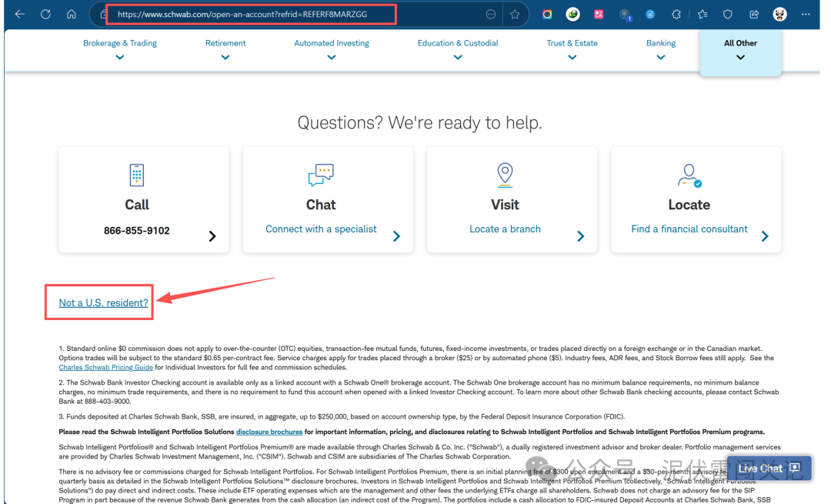The height and width of the screenshot is (504, 831).
Task: Click the arrow on the Call card
Action: coord(212,236)
